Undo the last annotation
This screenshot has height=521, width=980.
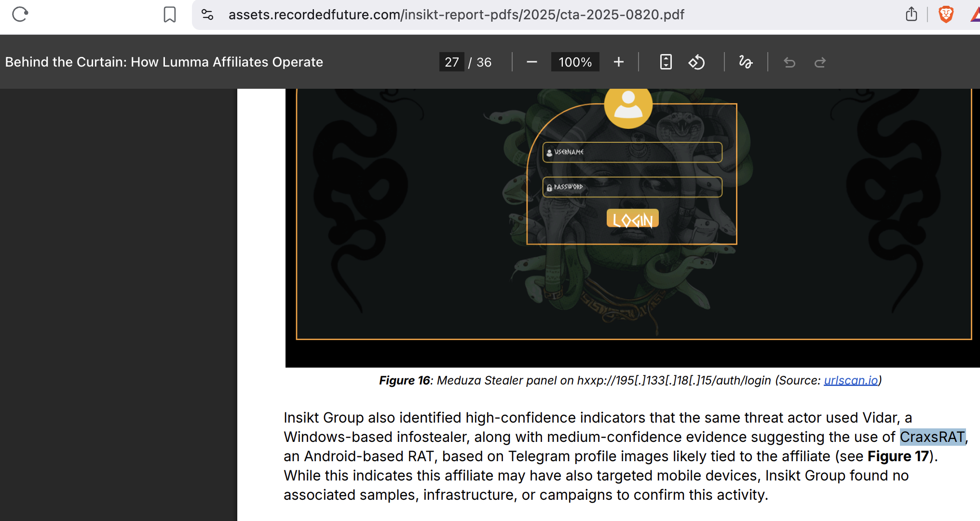click(789, 62)
